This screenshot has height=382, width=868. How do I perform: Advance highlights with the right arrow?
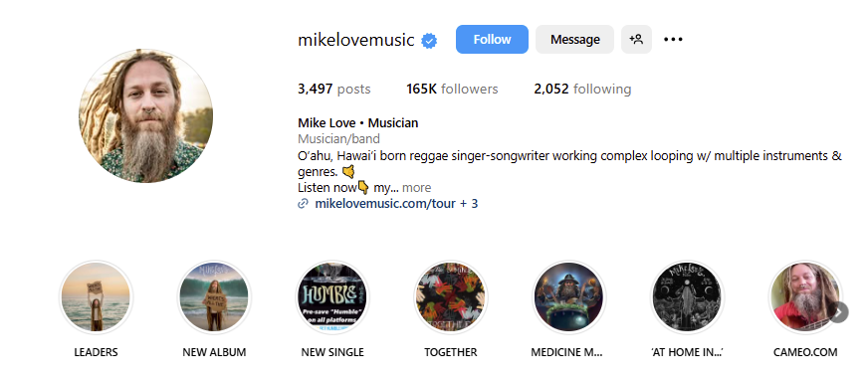(x=838, y=312)
